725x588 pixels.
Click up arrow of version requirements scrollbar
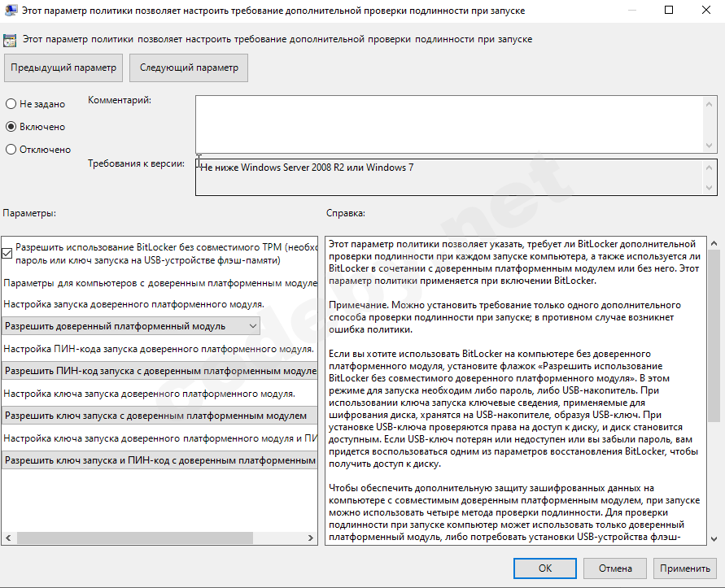click(x=710, y=168)
